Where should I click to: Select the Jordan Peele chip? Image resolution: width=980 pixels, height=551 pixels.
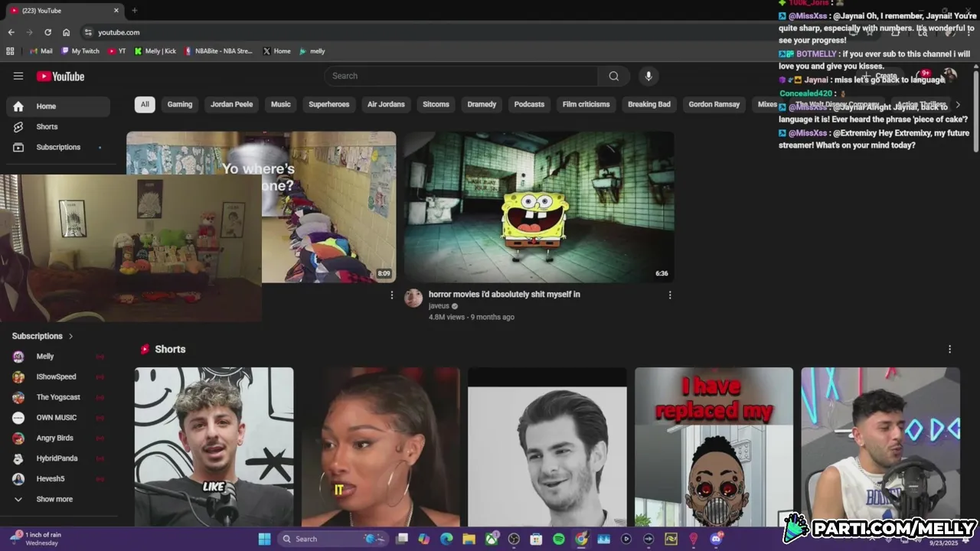pos(232,104)
